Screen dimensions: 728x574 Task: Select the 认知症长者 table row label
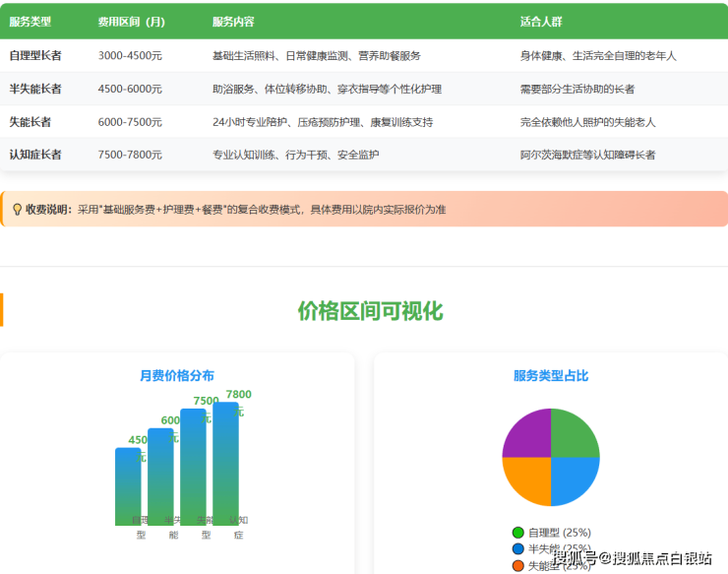[35, 155]
